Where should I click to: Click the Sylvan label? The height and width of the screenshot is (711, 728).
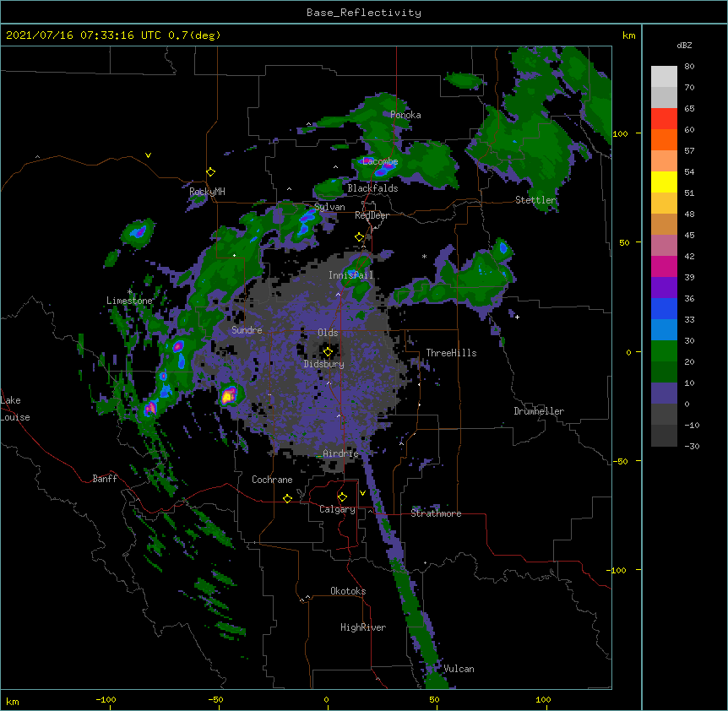[329, 207]
